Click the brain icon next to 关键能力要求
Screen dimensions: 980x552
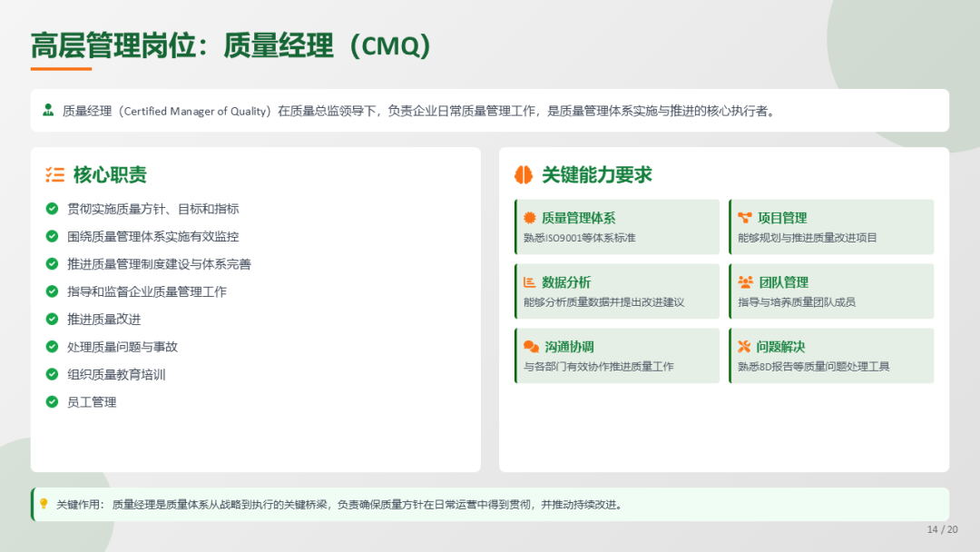click(524, 175)
